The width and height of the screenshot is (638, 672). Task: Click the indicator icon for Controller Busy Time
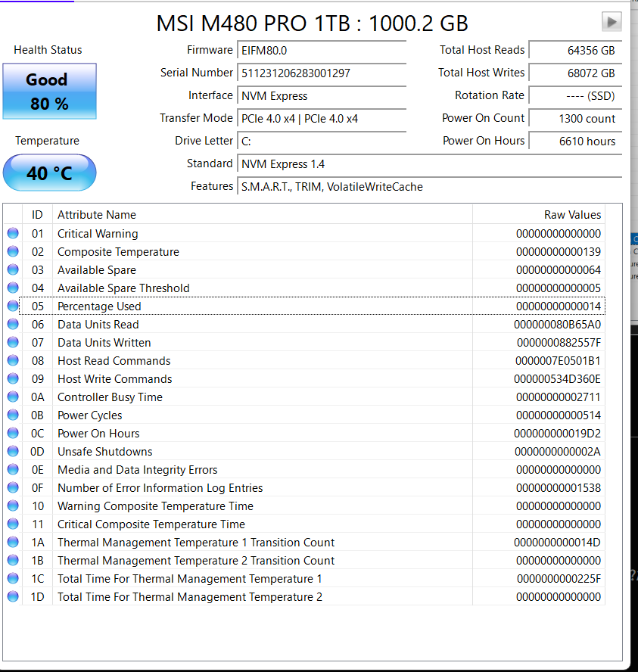tap(13, 397)
